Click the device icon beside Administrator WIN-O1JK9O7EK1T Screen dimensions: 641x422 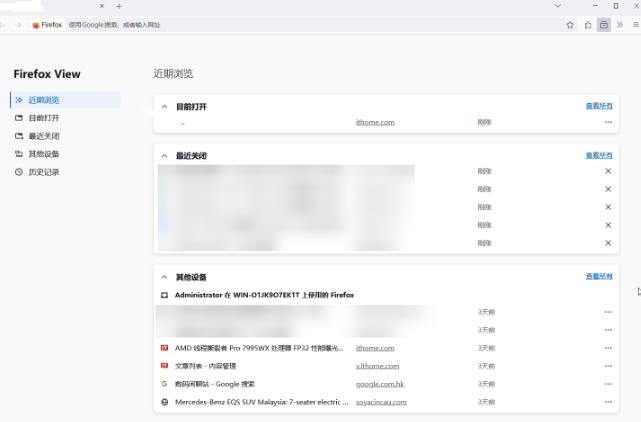tap(164, 295)
